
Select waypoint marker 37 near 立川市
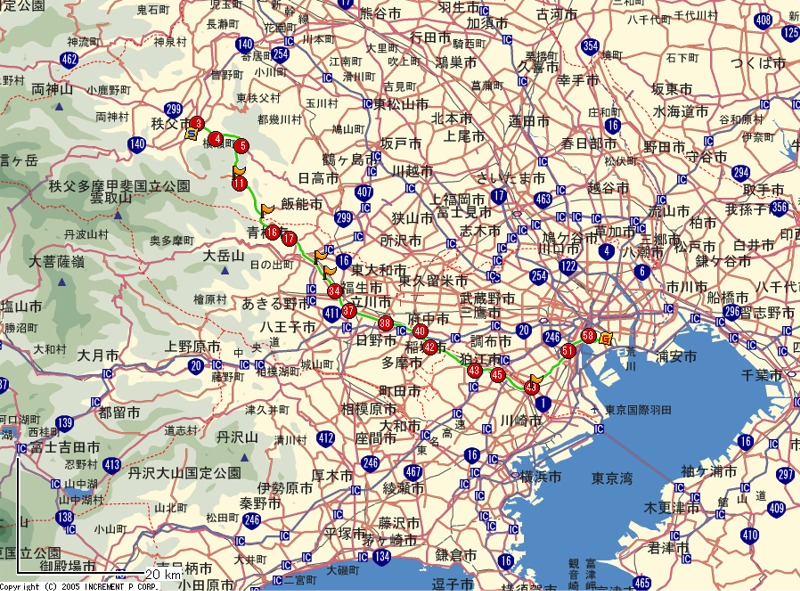pos(349,311)
